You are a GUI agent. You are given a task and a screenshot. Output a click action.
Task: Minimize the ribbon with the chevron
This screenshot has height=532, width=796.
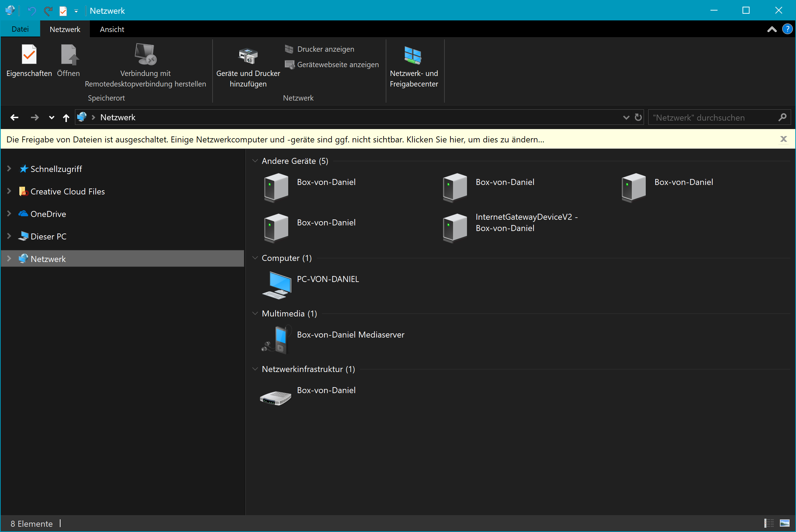(x=772, y=29)
